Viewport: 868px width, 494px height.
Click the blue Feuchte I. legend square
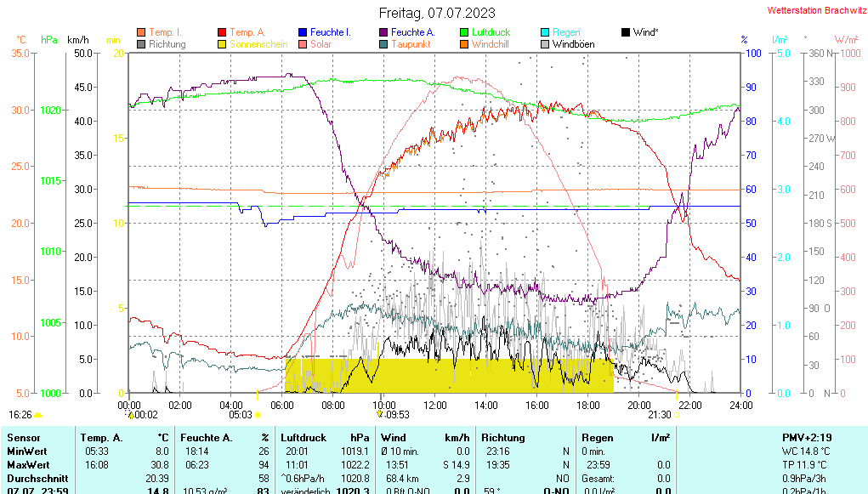tap(303, 32)
